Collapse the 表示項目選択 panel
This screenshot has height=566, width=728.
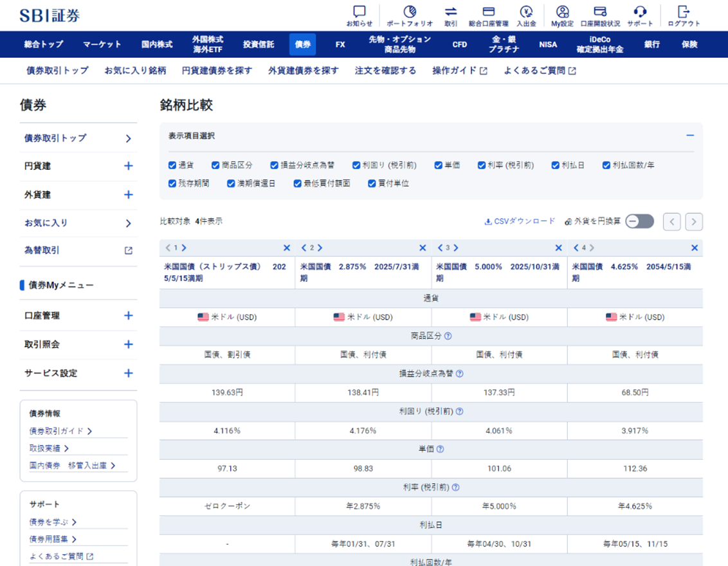tap(690, 135)
